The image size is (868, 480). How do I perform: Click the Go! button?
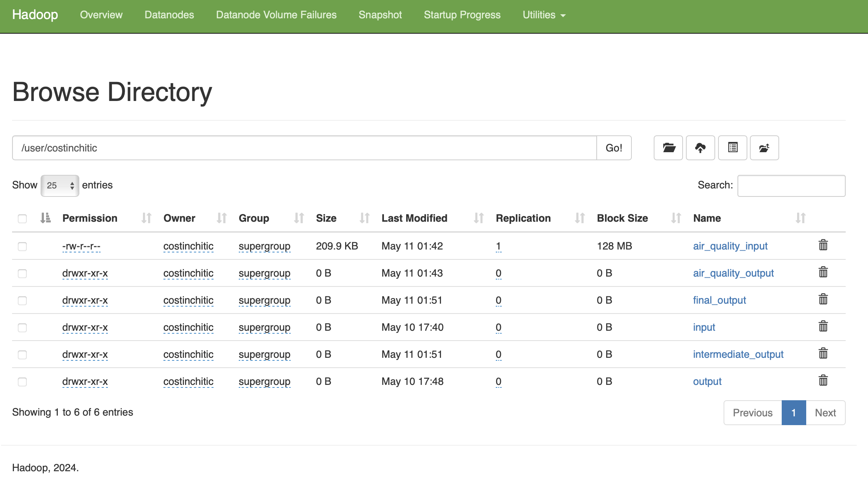(614, 148)
